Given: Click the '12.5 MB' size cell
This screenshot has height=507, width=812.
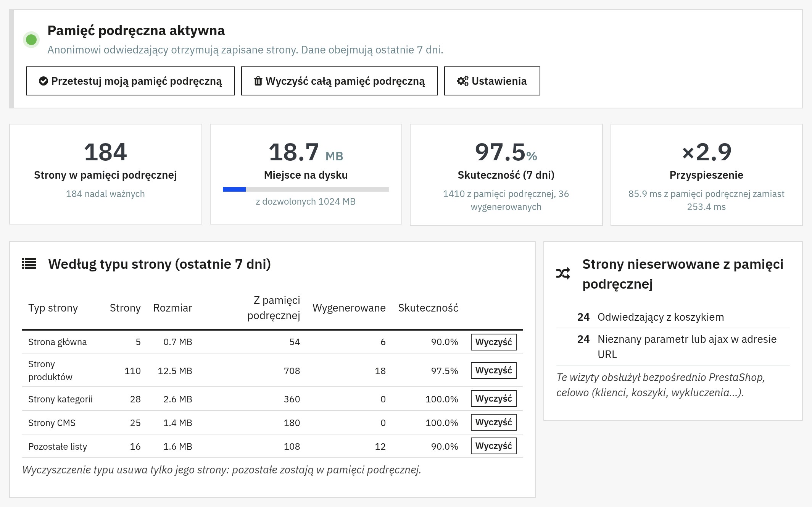Looking at the screenshot, I should (175, 371).
